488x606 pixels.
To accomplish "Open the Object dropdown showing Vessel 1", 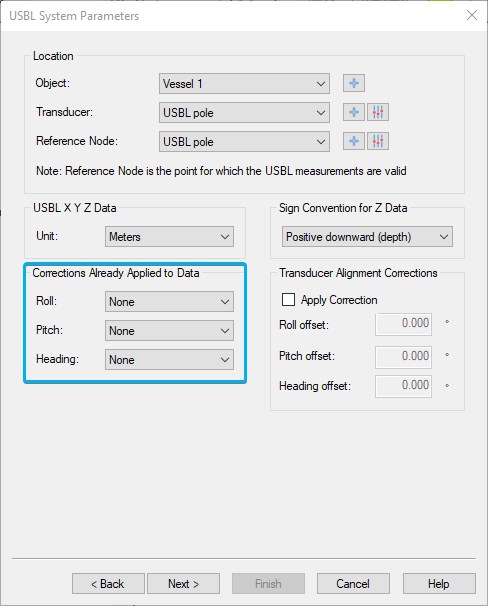I will [244, 83].
